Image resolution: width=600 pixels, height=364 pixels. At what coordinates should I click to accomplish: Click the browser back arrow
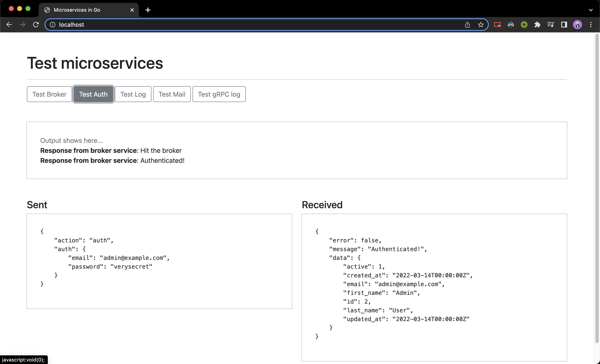[x=9, y=25]
